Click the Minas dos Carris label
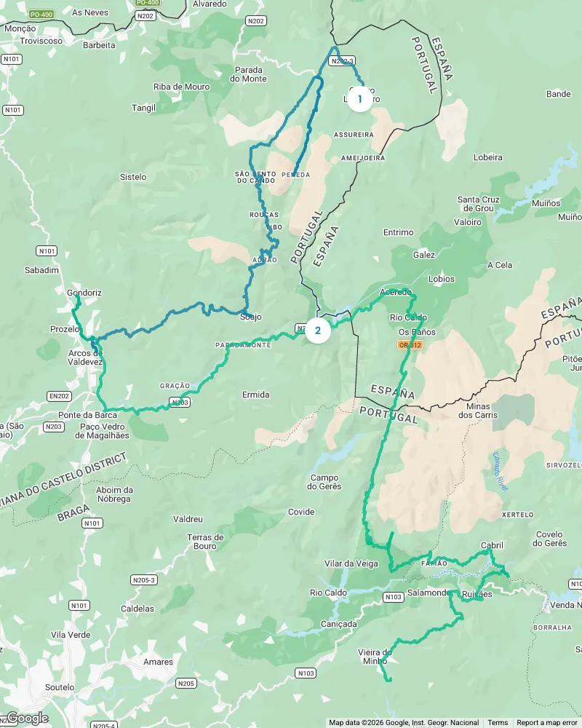The width and height of the screenshot is (582, 728). 478,411
